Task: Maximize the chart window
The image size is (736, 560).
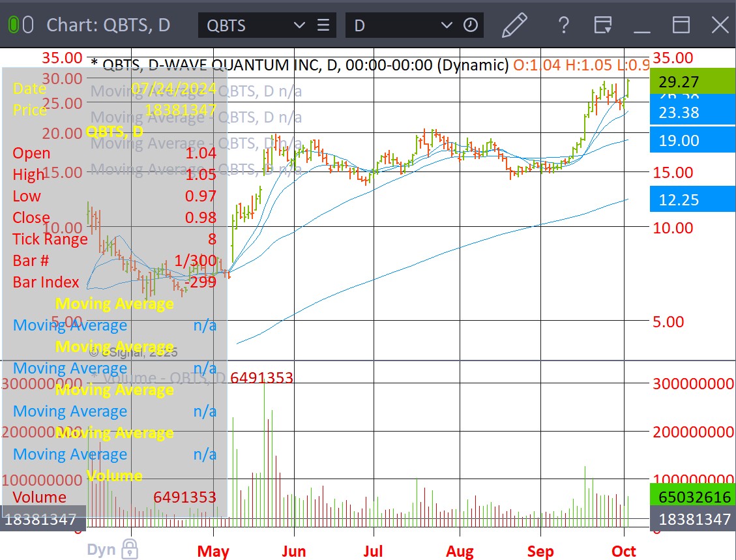Action: (x=681, y=25)
